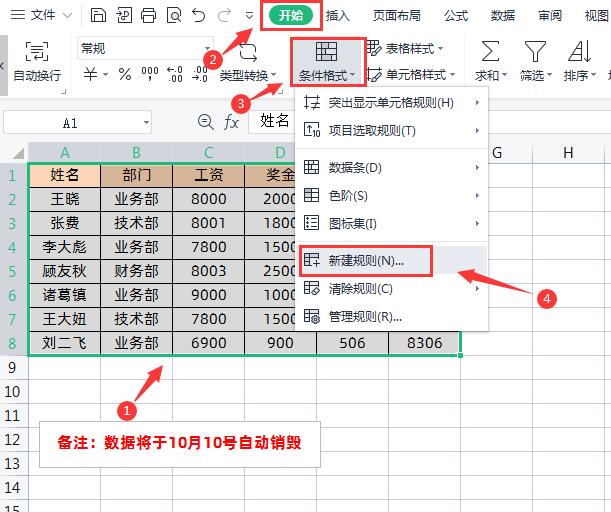The height and width of the screenshot is (512, 611).
Task: Choose 管理规则(R)... menu entry
Action: coord(392,317)
